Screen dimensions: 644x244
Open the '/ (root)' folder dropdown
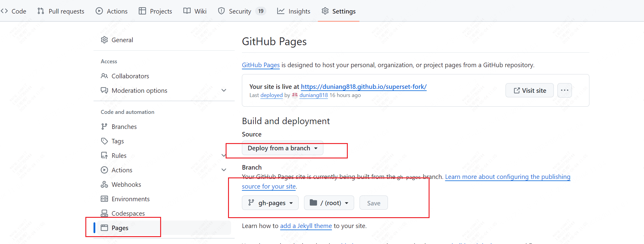(x=329, y=203)
